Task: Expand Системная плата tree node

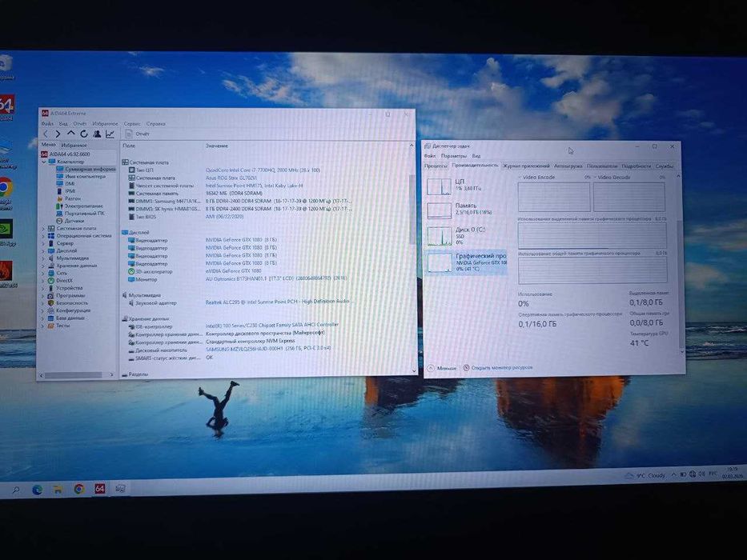Action: (x=43, y=229)
